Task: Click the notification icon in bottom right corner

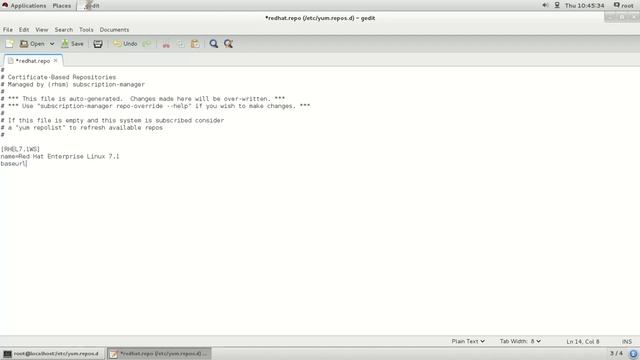Action: click(x=633, y=354)
